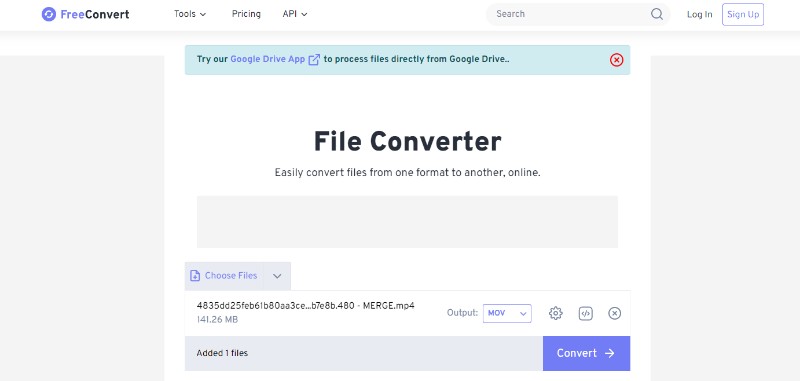Click the File Converter heading

click(407, 141)
